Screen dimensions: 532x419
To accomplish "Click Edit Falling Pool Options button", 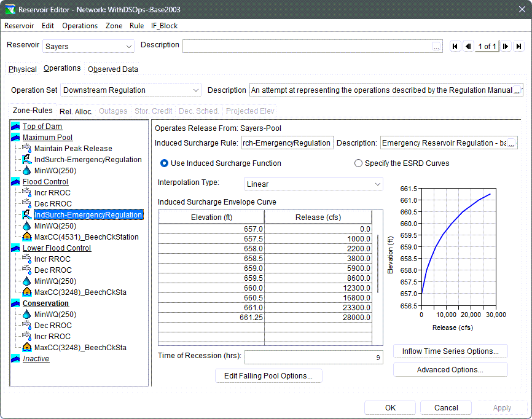I will pos(268,376).
